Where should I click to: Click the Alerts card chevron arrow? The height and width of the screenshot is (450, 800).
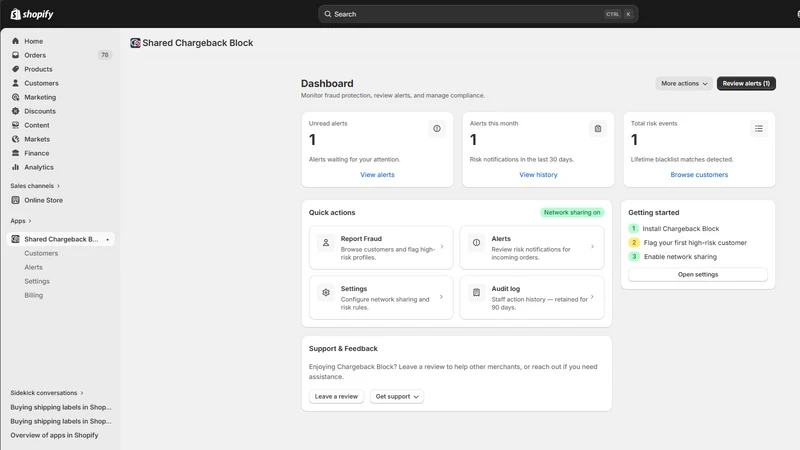[x=592, y=247]
